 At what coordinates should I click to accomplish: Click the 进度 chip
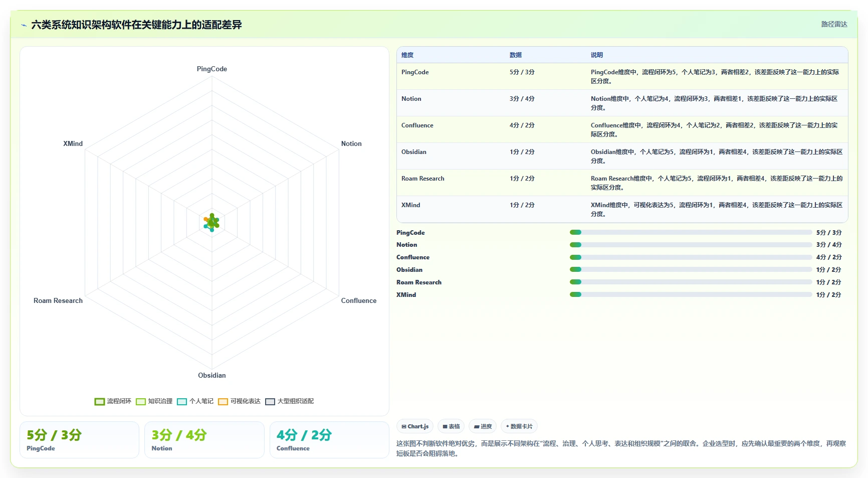coord(483,426)
